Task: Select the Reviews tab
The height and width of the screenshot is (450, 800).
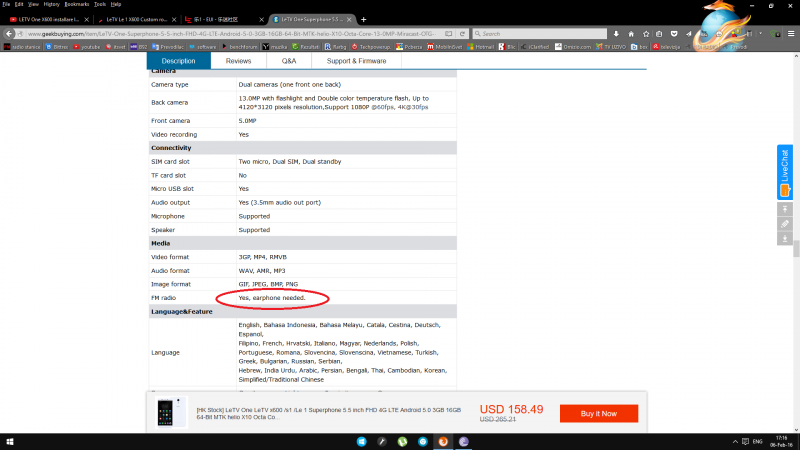Action: point(238,61)
